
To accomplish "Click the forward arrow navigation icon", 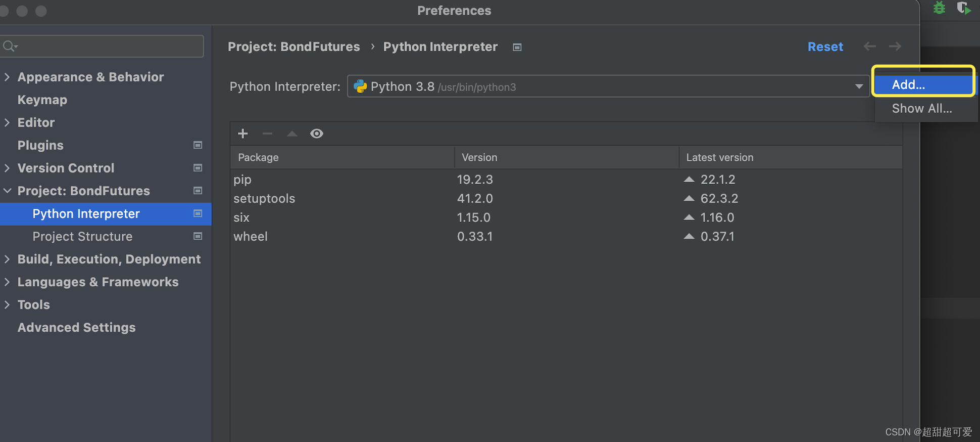I will (895, 47).
